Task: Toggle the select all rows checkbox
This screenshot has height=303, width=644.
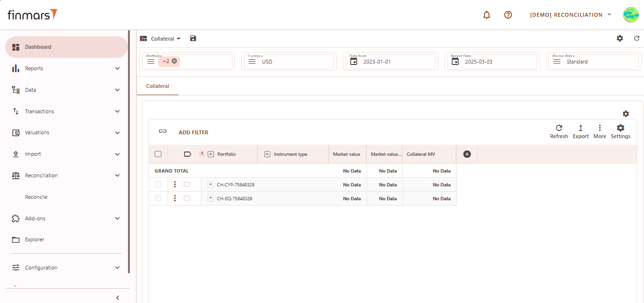Action: [158, 154]
